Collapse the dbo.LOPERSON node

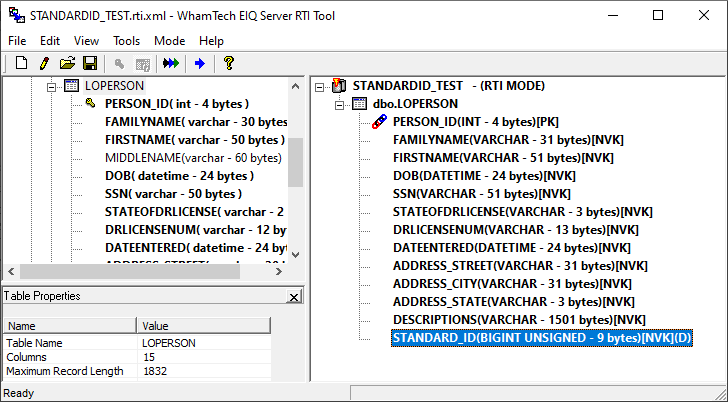coord(339,105)
